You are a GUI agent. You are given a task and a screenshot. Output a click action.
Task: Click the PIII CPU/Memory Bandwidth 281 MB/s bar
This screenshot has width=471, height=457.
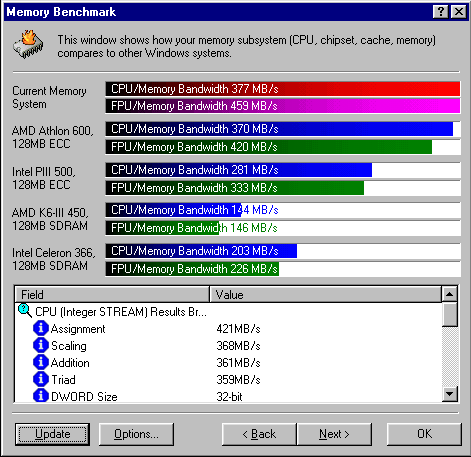(x=283, y=170)
